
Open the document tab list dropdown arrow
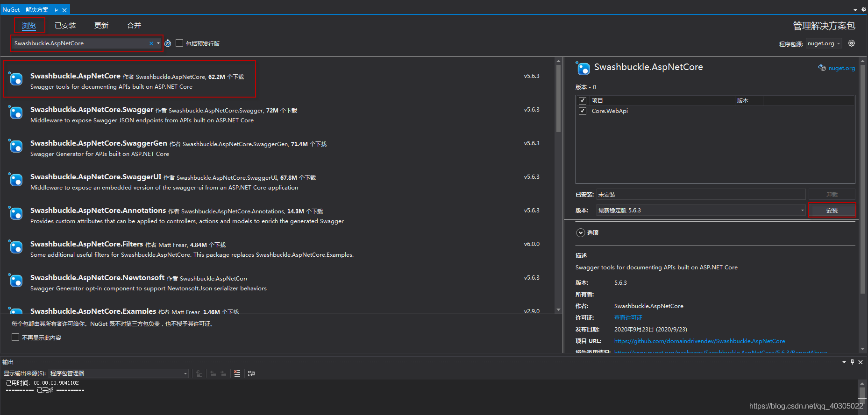tap(855, 9)
